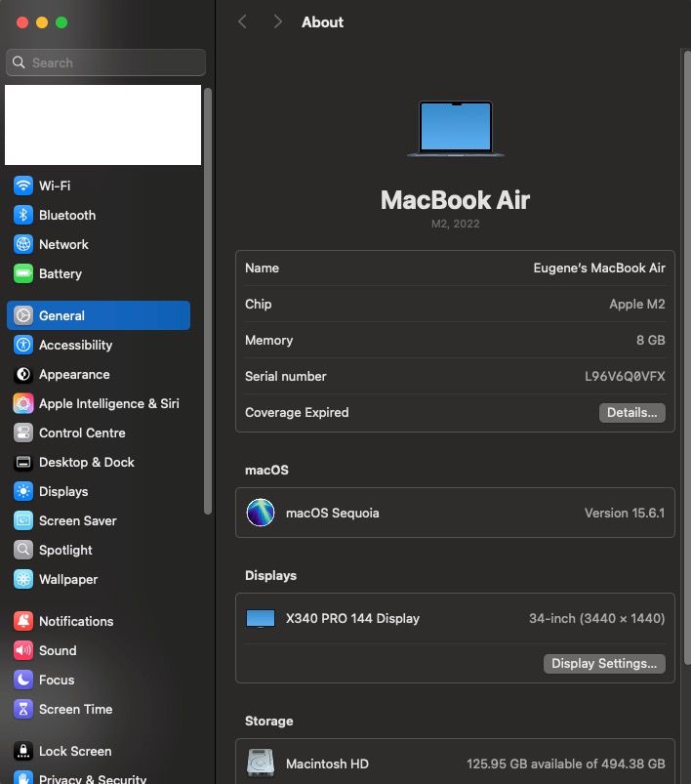Open Wi-Fi settings via its icon
The image size is (691, 784).
point(23,186)
